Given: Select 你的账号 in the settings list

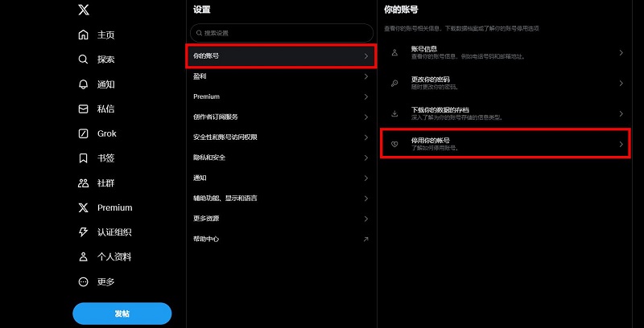Looking at the screenshot, I should (281, 55).
